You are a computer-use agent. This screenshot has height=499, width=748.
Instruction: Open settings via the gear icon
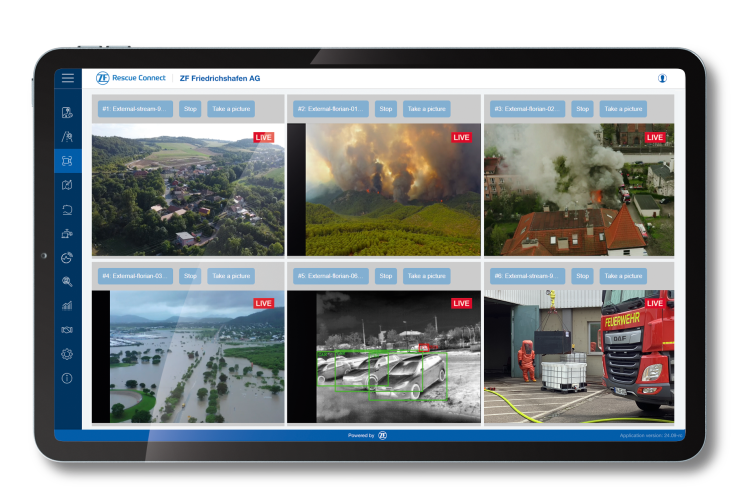[68, 354]
